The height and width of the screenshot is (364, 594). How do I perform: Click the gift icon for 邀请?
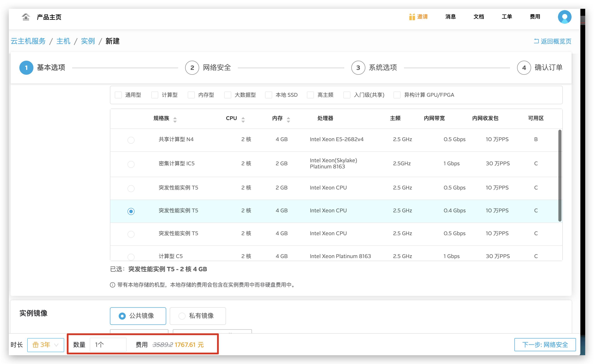click(412, 17)
